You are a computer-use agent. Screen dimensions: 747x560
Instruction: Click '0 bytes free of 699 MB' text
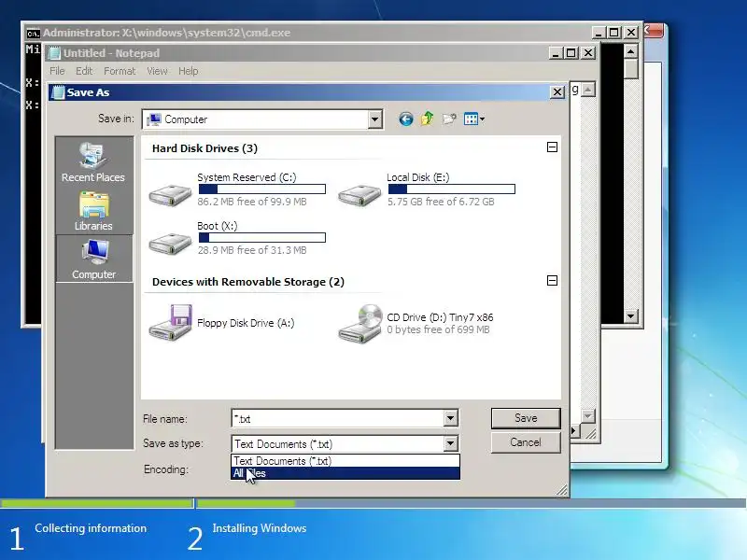(x=438, y=329)
